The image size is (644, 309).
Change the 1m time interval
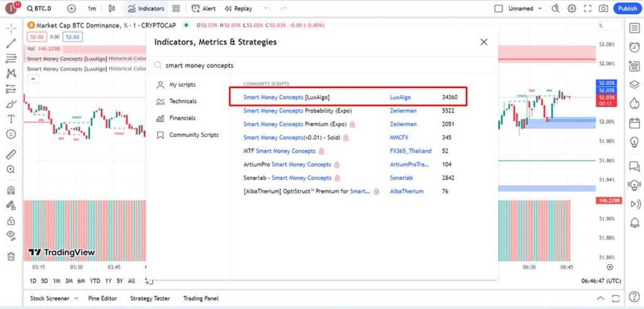pyautogui.click(x=92, y=8)
